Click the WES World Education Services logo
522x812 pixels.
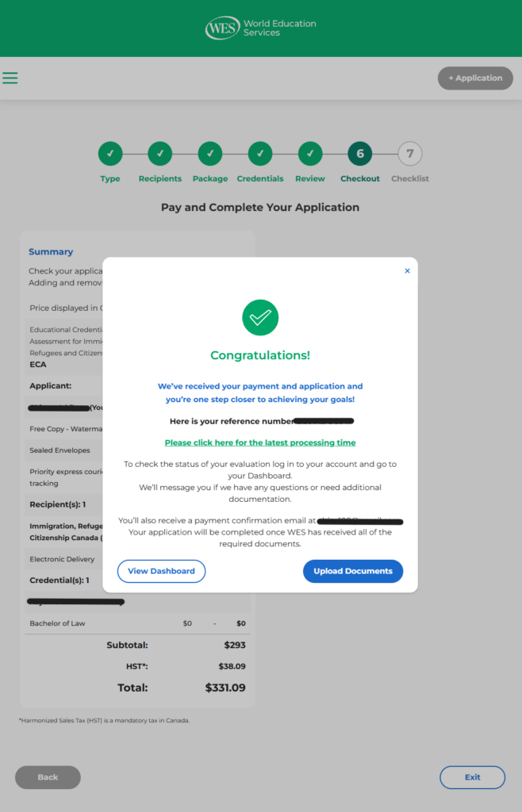pos(260,29)
